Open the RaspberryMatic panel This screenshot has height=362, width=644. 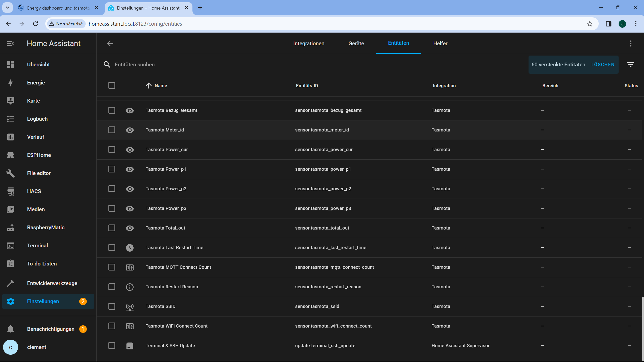pos(48,228)
